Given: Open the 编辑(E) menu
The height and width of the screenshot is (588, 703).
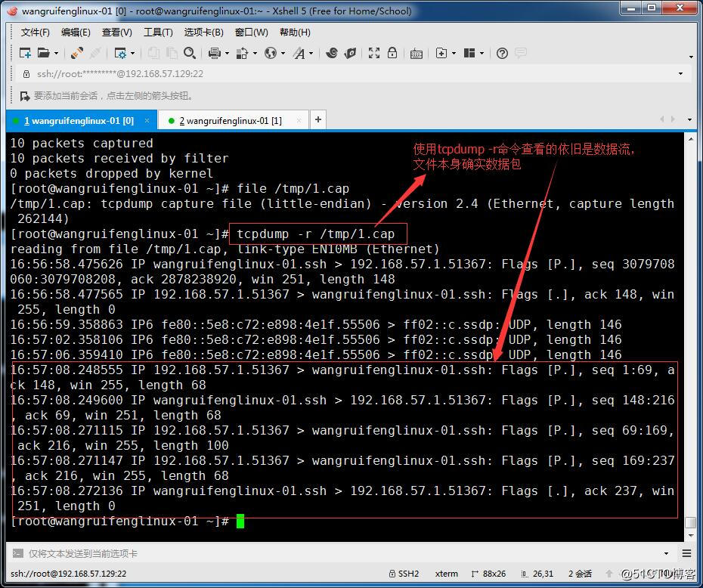Looking at the screenshot, I should click(76, 32).
